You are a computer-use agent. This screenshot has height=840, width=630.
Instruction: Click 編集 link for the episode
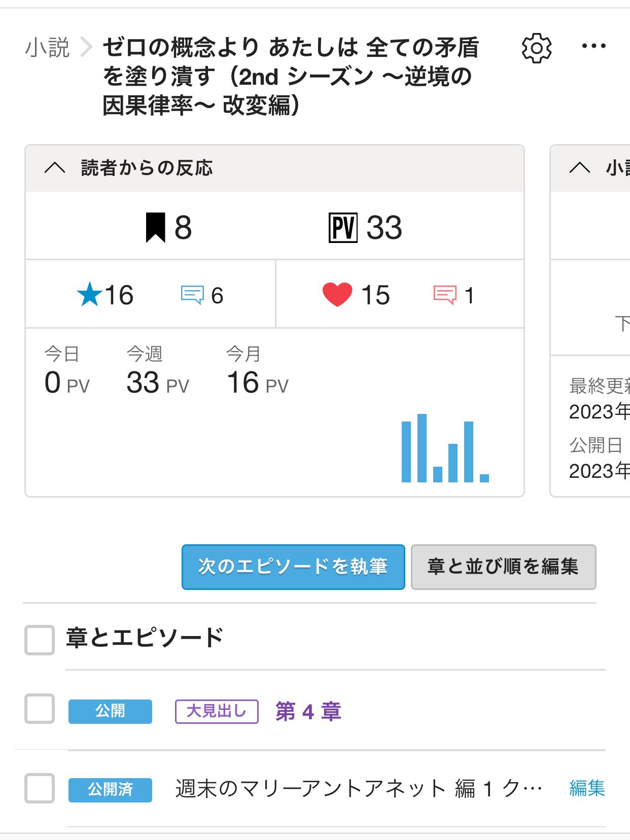(587, 788)
